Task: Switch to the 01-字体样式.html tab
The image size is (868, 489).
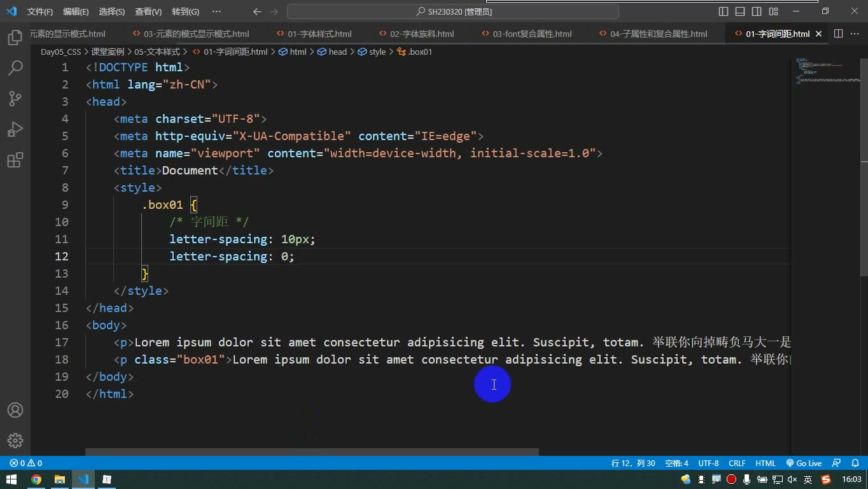Action: pyautogui.click(x=314, y=34)
